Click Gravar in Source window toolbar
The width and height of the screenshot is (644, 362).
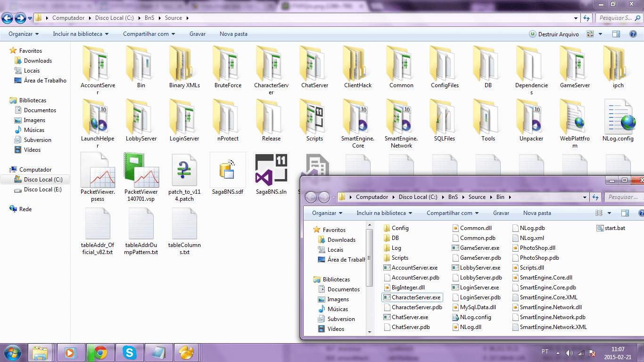198,34
